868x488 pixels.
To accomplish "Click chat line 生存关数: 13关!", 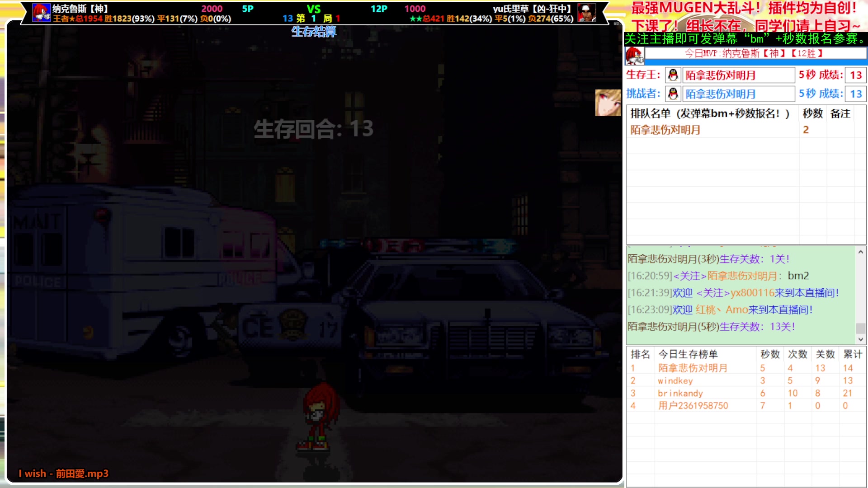I will click(x=711, y=327).
